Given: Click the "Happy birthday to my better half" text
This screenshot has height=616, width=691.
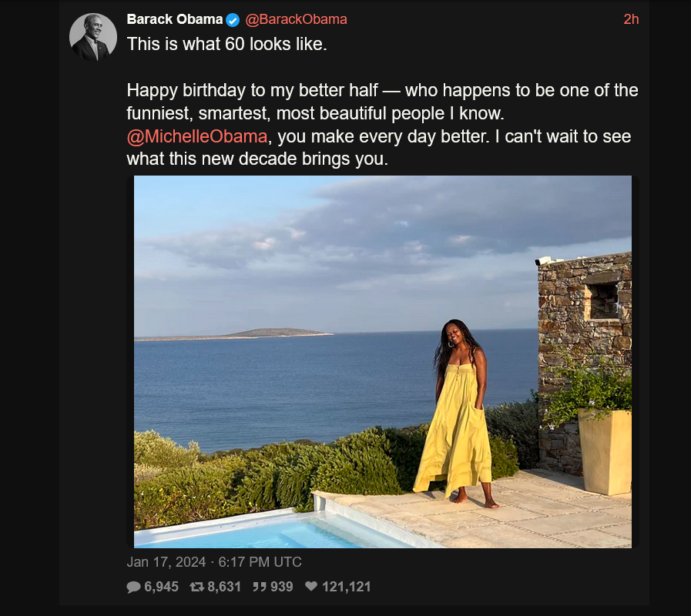Looking at the screenshot, I should point(253,90).
